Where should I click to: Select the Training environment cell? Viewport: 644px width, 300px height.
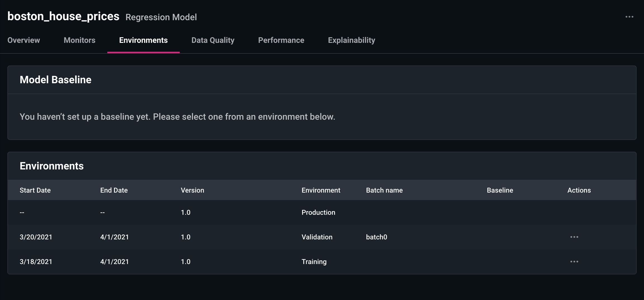(x=314, y=262)
